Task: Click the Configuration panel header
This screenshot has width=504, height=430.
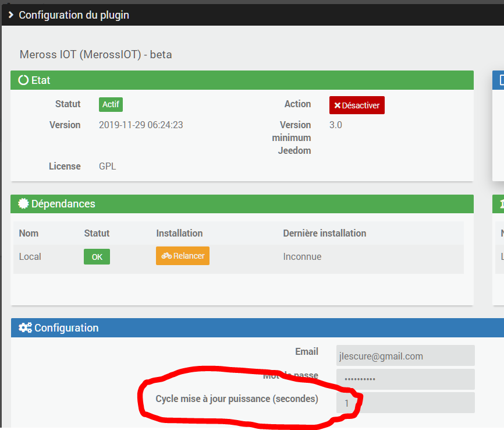Action: (x=257, y=327)
